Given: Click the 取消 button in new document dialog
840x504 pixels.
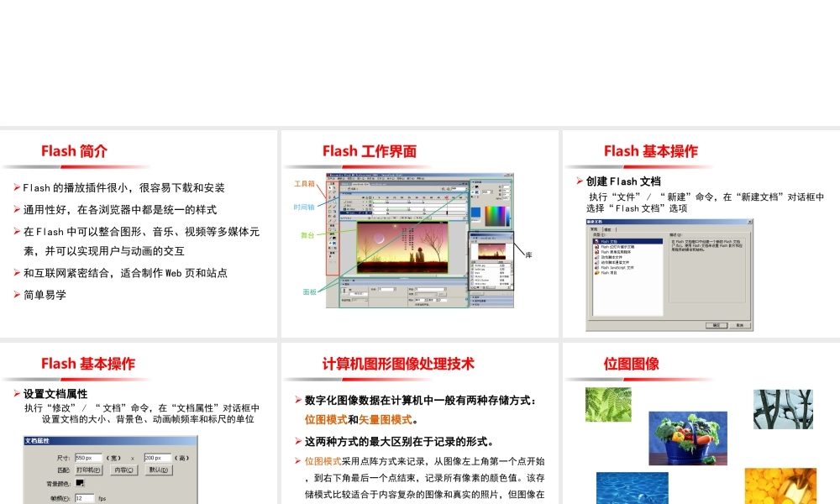Looking at the screenshot, I should click(x=740, y=325).
